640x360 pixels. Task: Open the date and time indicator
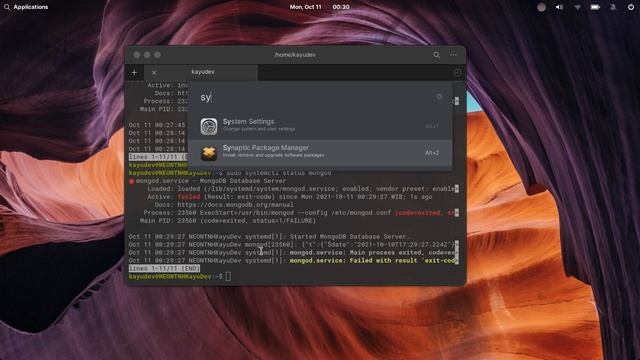319,7
